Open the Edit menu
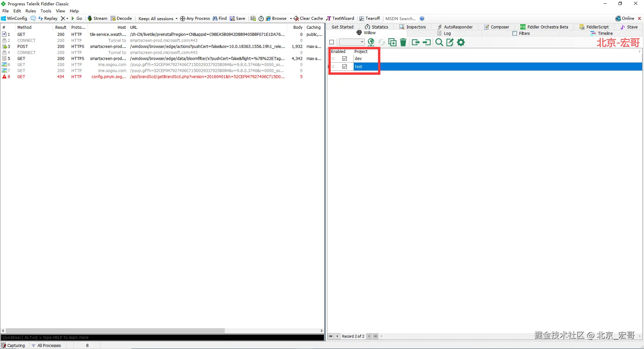The image size is (644, 349). pyautogui.click(x=17, y=11)
